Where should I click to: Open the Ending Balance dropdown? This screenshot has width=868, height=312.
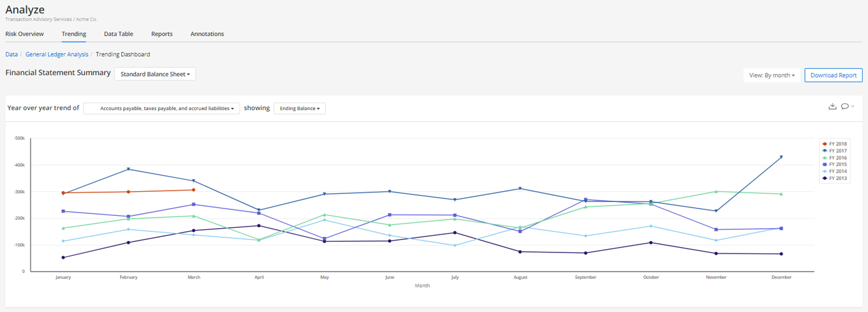click(x=300, y=109)
